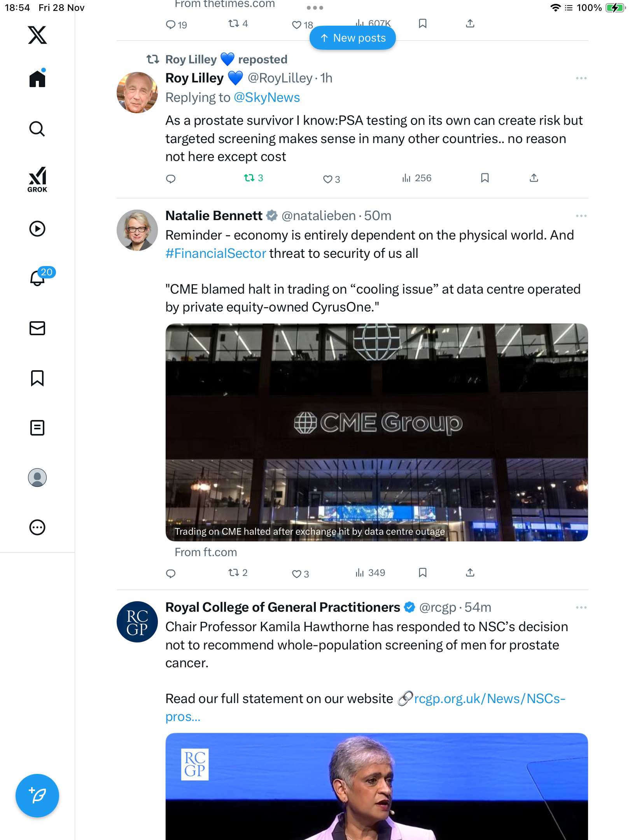
Task: Open more options on RCGP post
Action: pyautogui.click(x=581, y=607)
